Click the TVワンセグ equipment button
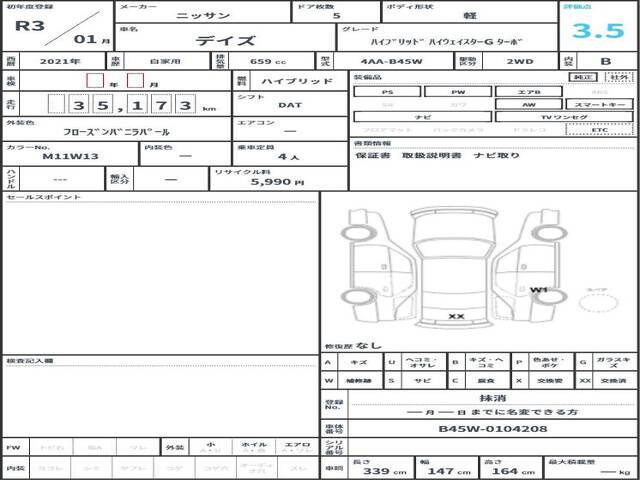Image resolution: width=640 pixels, height=480 pixels. [565, 116]
